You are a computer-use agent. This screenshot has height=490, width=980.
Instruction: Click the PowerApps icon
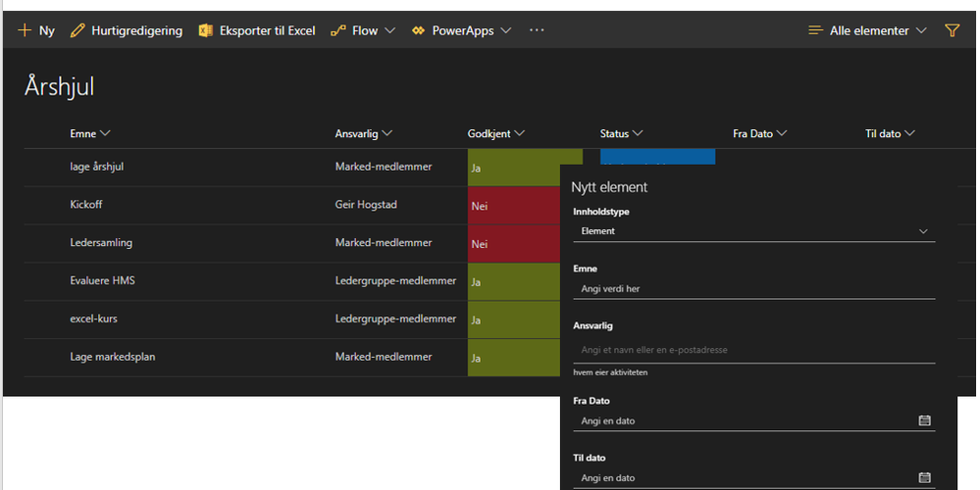click(418, 30)
